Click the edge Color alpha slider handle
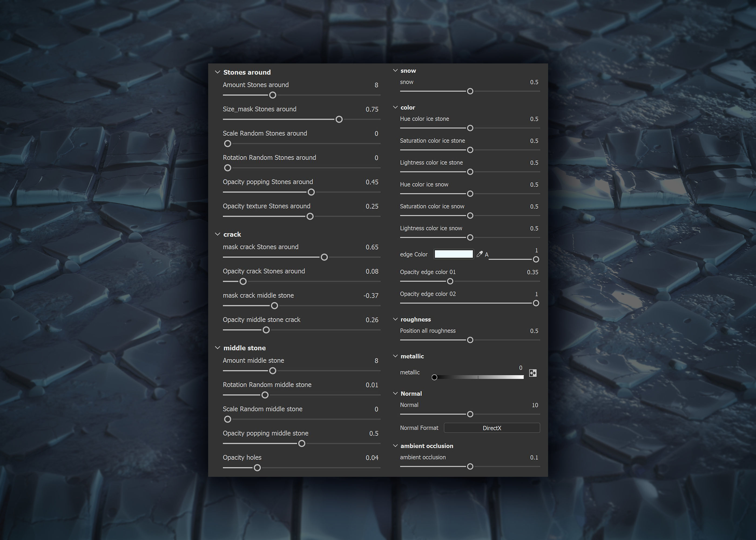 pos(536,259)
